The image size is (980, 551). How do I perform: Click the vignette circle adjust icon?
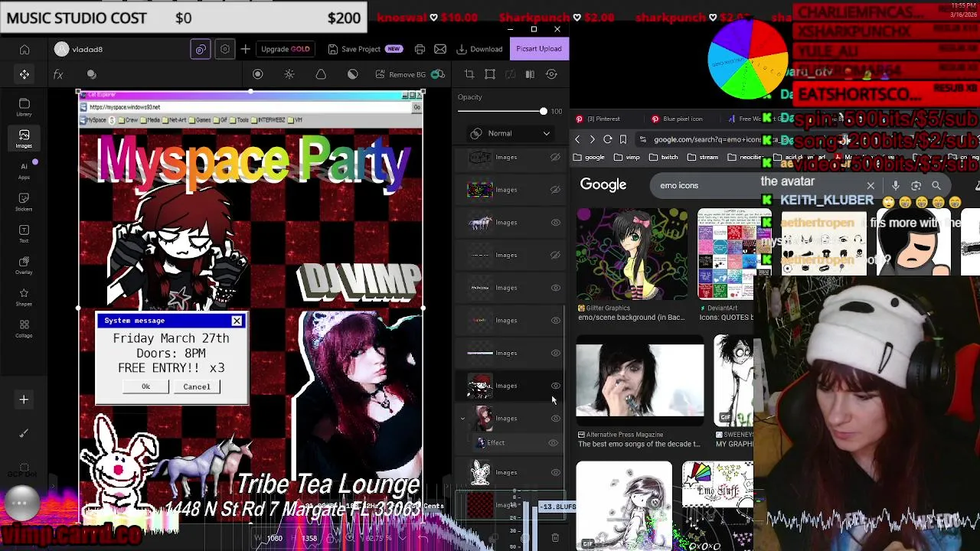click(x=258, y=74)
